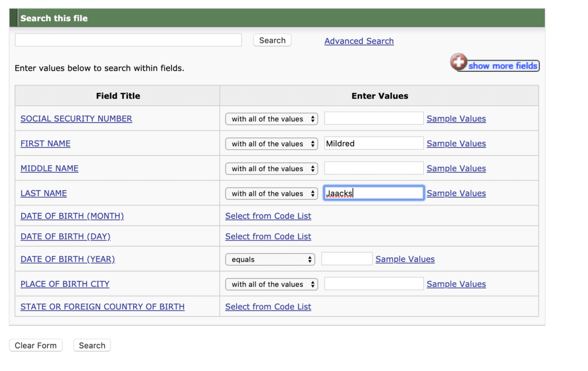588x371 pixels.
Task: Select the SOCIAL SECURITY NUMBER field link
Action: (76, 118)
